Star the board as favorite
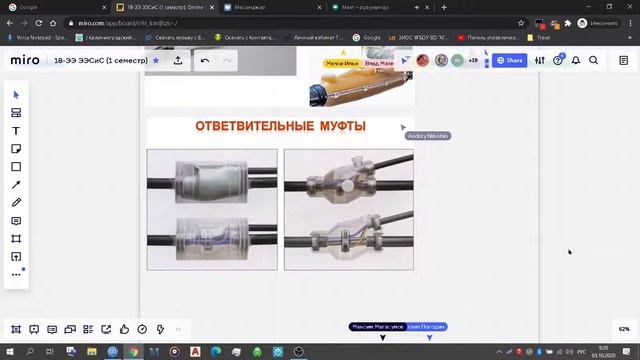Viewport: 640px width, 360px height. pos(156,60)
